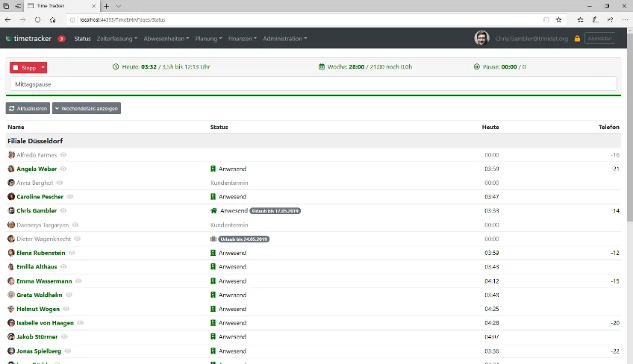Open a new browser tab
This screenshot has height=364, width=633.
pyautogui.click(x=106, y=6)
